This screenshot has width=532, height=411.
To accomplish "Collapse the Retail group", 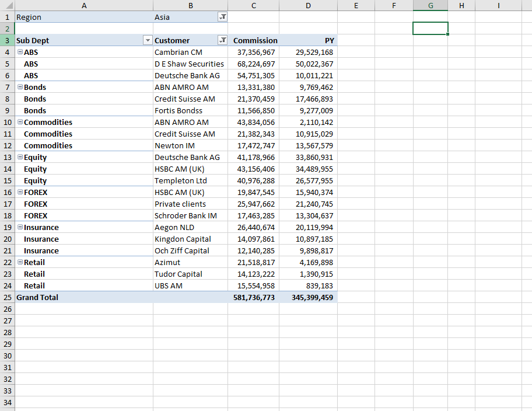I will pyautogui.click(x=20, y=262).
